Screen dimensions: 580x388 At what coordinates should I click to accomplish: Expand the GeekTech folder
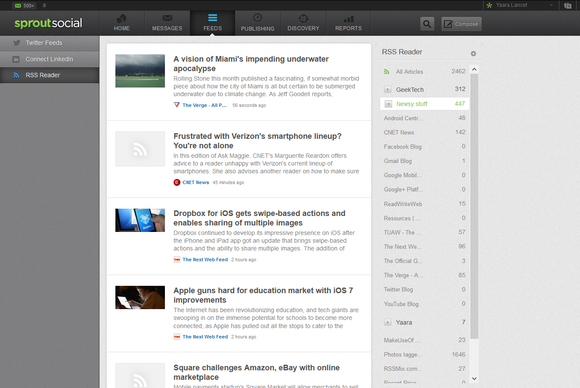(x=388, y=90)
